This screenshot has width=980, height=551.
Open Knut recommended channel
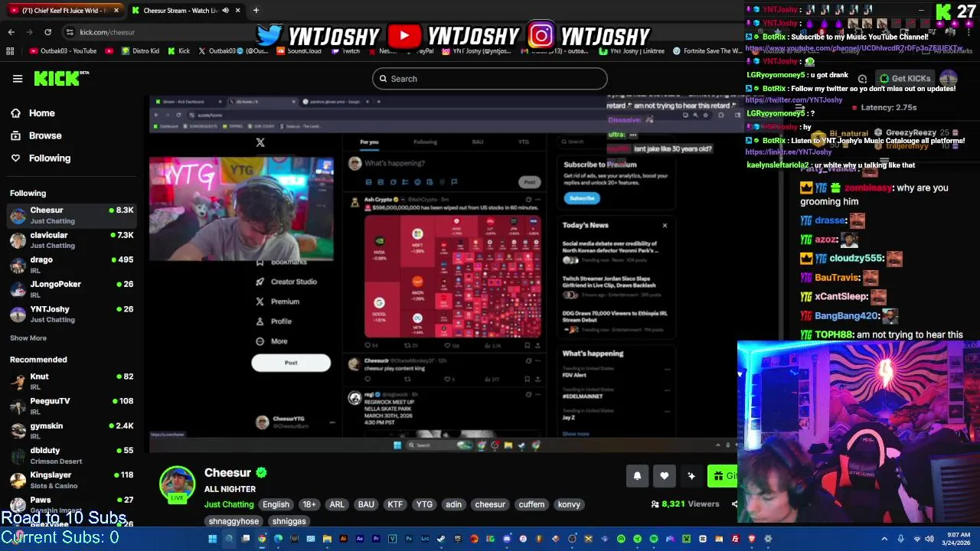click(x=71, y=381)
